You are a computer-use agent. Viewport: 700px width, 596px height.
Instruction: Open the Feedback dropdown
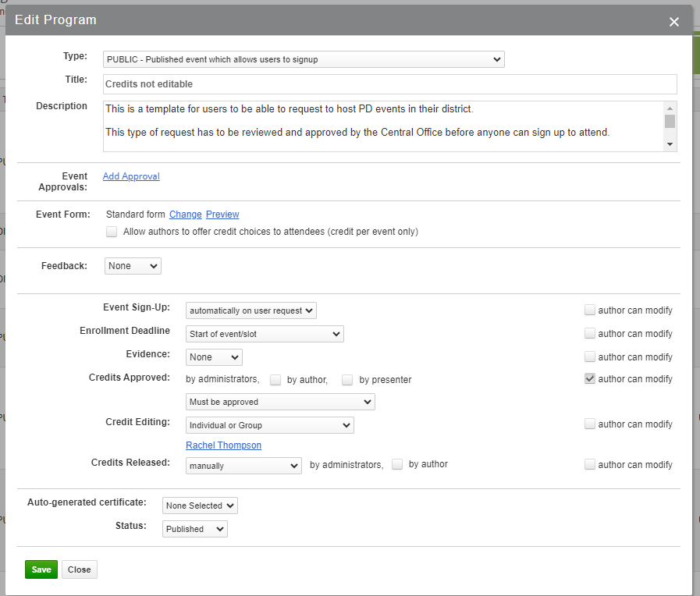coord(132,265)
